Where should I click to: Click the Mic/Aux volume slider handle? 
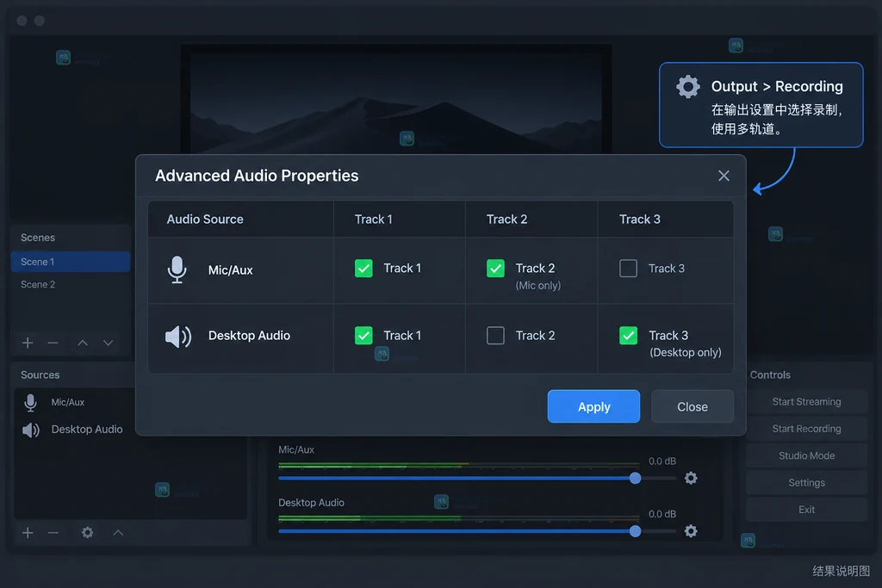(x=635, y=479)
